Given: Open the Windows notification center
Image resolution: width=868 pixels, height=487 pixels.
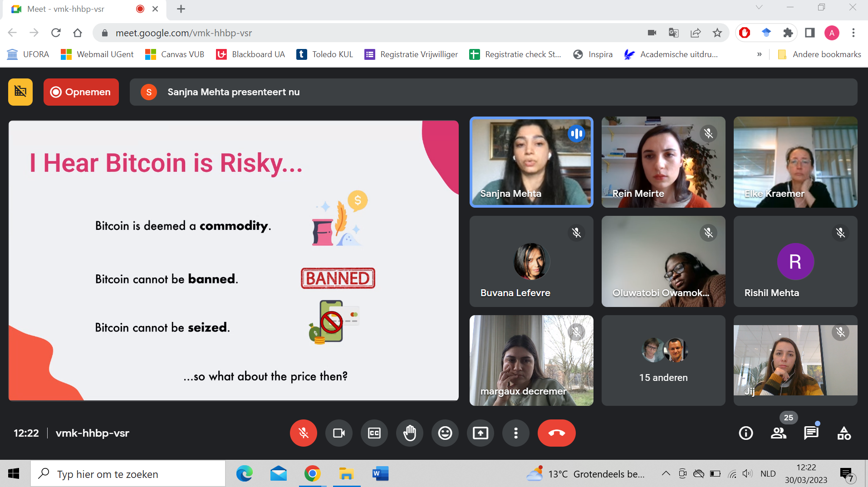Looking at the screenshot, I should pyautogui.click(x=847, y=474).
